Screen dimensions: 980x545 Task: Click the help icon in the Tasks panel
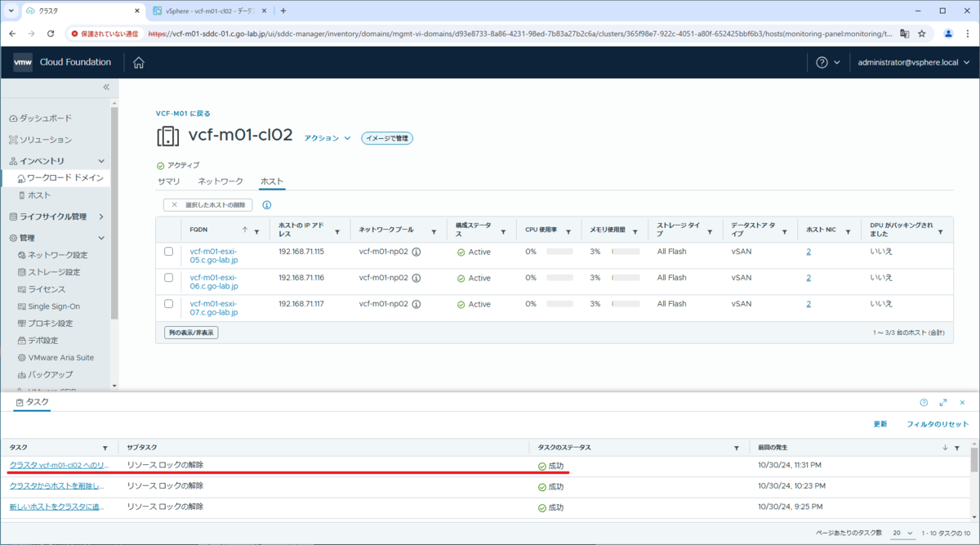point(924,402)
